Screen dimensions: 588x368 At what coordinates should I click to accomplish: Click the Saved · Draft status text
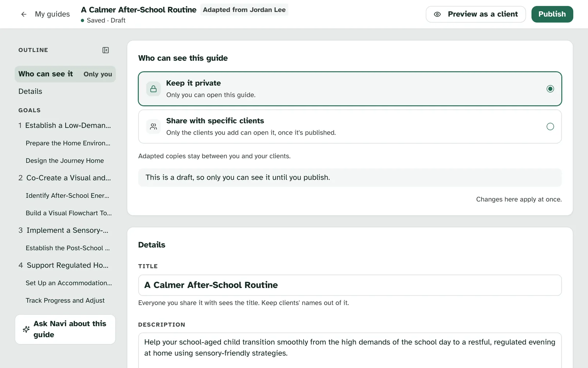[106, 21]
